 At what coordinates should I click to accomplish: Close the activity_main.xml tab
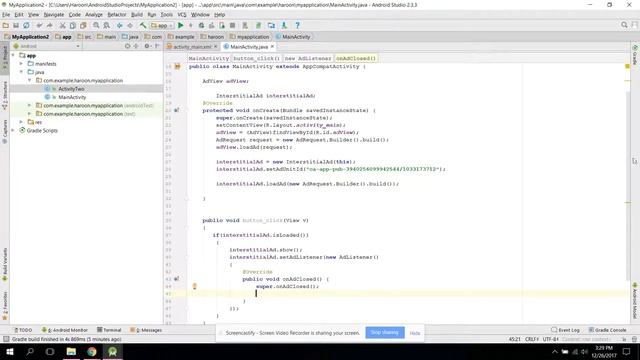click(x=216, y=47)
